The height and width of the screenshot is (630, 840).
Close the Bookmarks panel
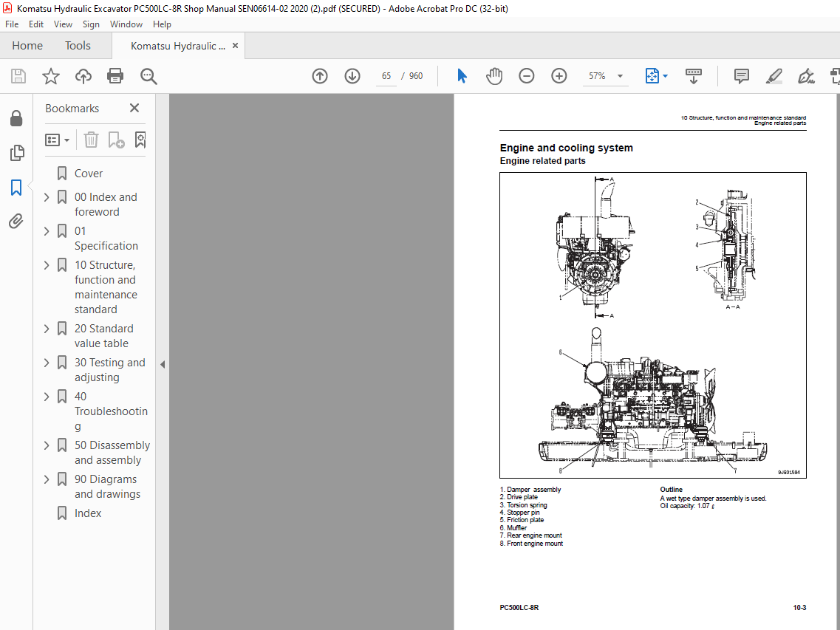tap(134, 108)
